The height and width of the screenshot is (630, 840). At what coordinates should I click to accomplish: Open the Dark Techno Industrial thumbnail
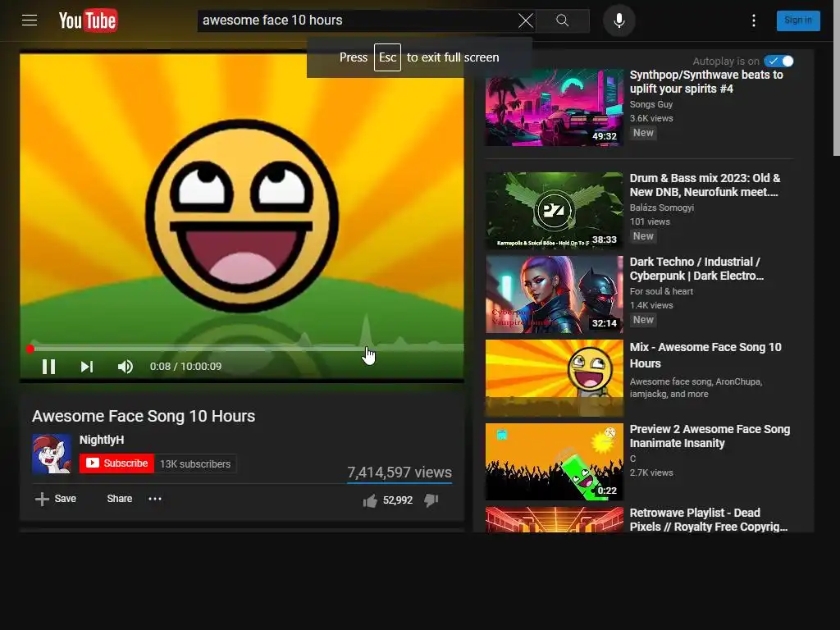[x=554, y=294]
